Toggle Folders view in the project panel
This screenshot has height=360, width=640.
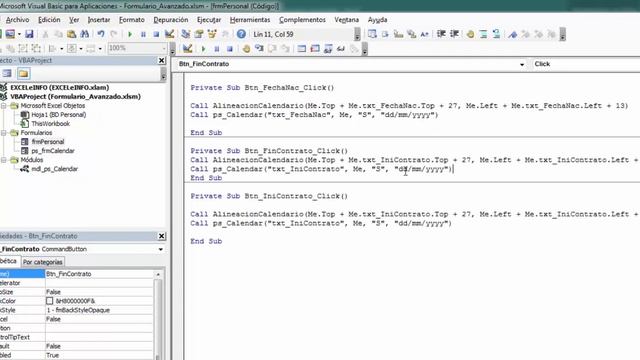23,73
